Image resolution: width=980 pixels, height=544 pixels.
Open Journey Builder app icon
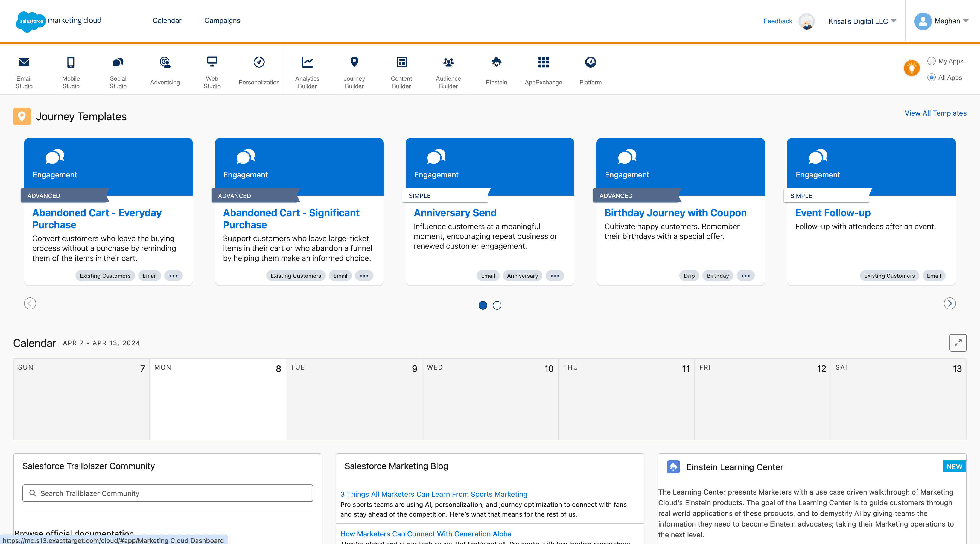coord(354,62)
